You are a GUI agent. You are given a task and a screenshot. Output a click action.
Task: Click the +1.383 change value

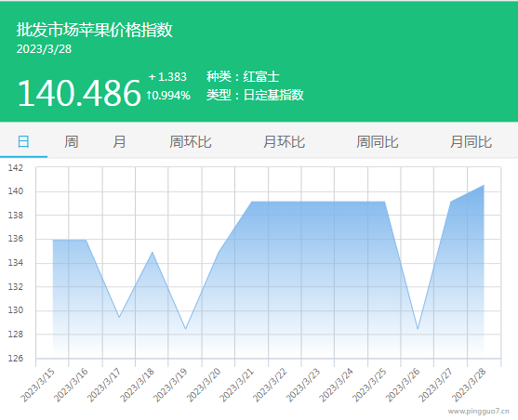167,77
